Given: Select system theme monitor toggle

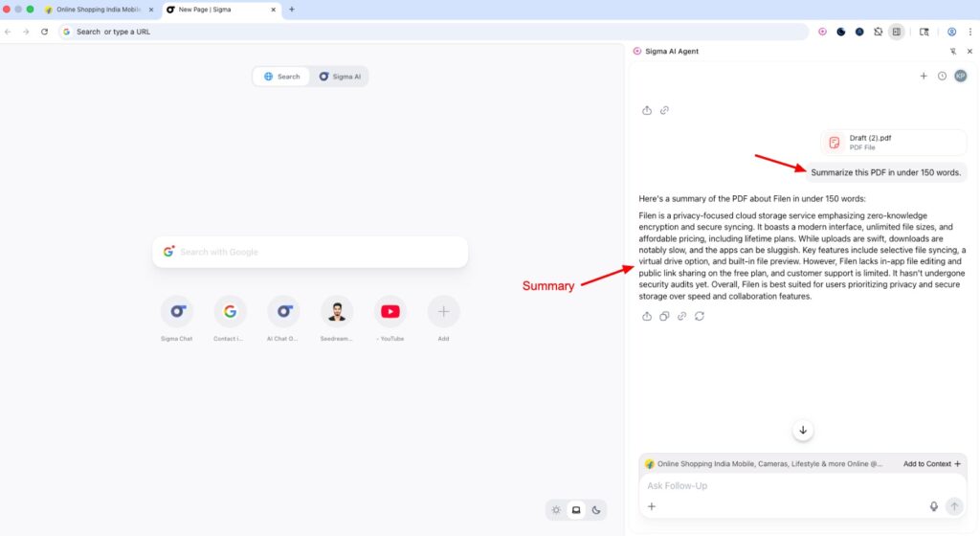Looking at the screenshot, I should click(x=576, y=510).
